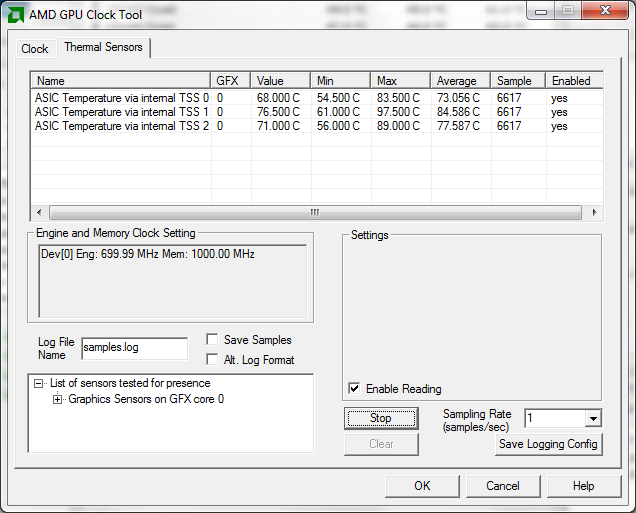The height and width of the screenshot is (513, 636).
Task: Click the Dev[0] Eng 699.99 MHz clock entry
Action: [148, 254]
